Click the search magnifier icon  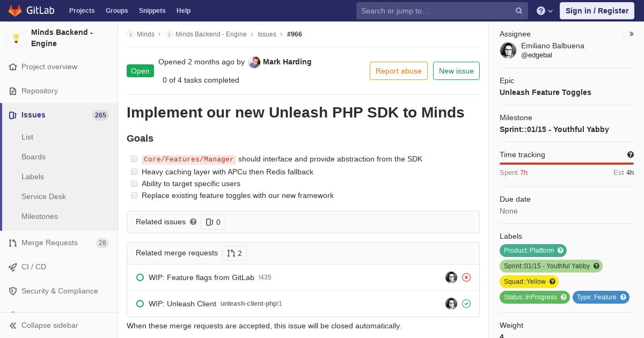pyautogui.click(x=519, y=11)
